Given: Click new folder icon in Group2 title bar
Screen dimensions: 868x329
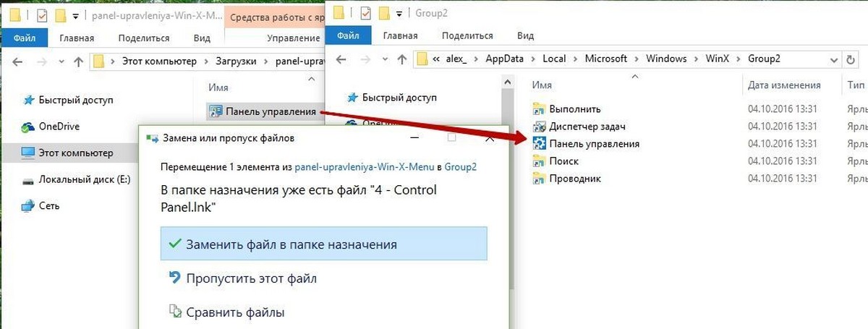Looking at the screenshot, I should [384, 12].
